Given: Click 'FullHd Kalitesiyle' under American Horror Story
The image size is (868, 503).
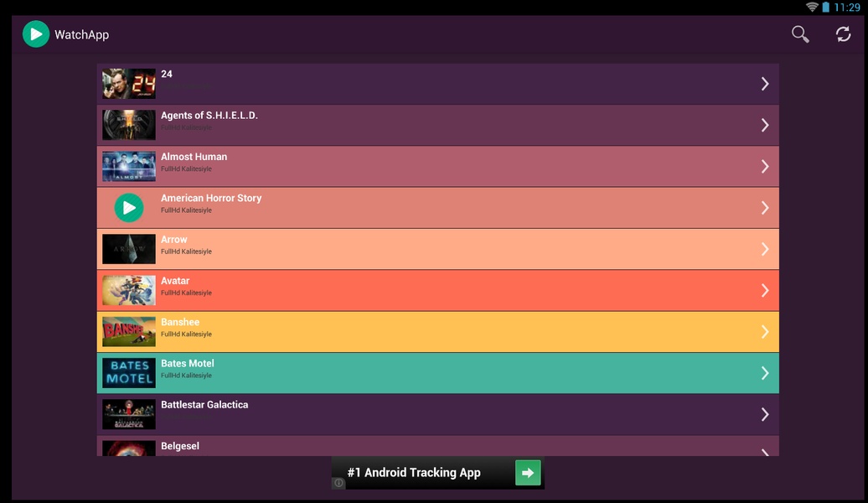Looking at the screenshot, I should (186, 210).
